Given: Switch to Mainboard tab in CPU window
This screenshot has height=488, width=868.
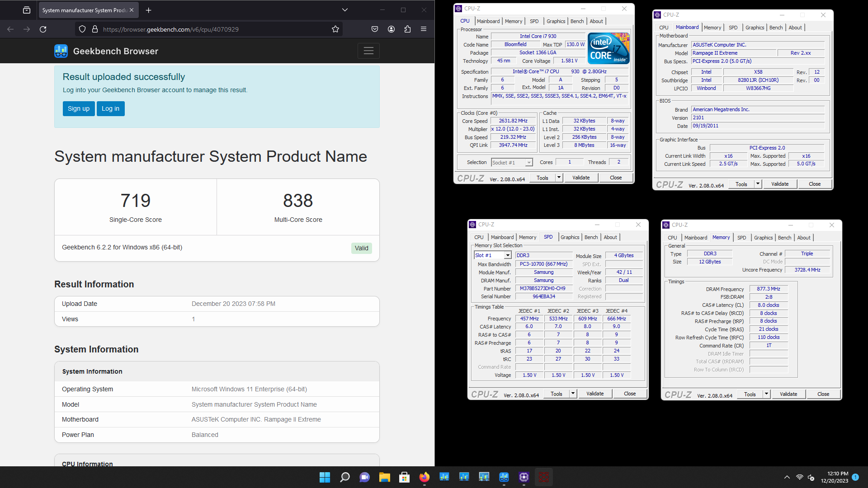Looking at the screenshot, I should (x=488, y=21).
